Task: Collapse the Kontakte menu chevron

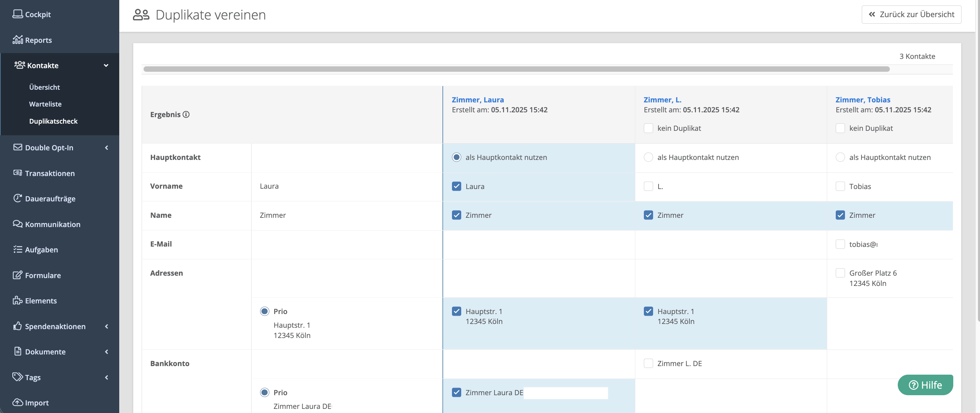Action: click(x=106, y=65)
